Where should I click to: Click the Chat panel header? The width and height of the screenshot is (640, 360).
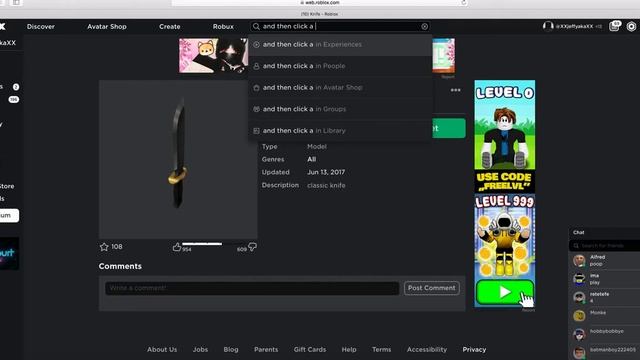tap(604, 233)
